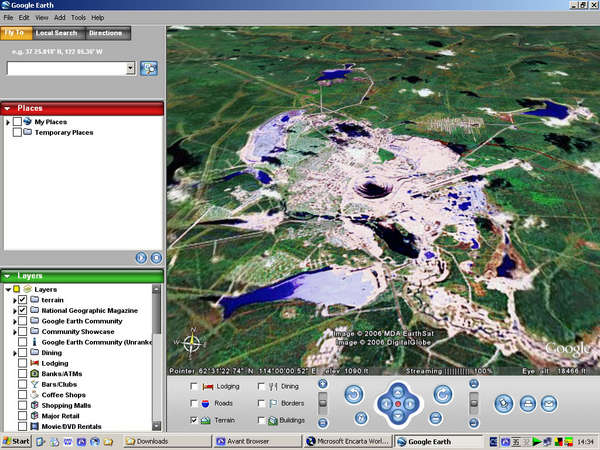Image resolution: width=600 pixels, height=450 pixels.
Task: Check the Major Retail layer checkbox
Action: tap(23, 416)
